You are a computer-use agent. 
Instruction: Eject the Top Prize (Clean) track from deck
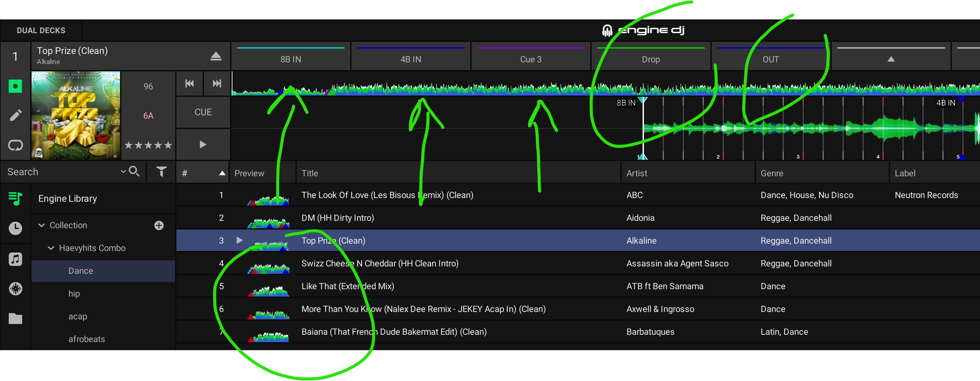point(216,56)
